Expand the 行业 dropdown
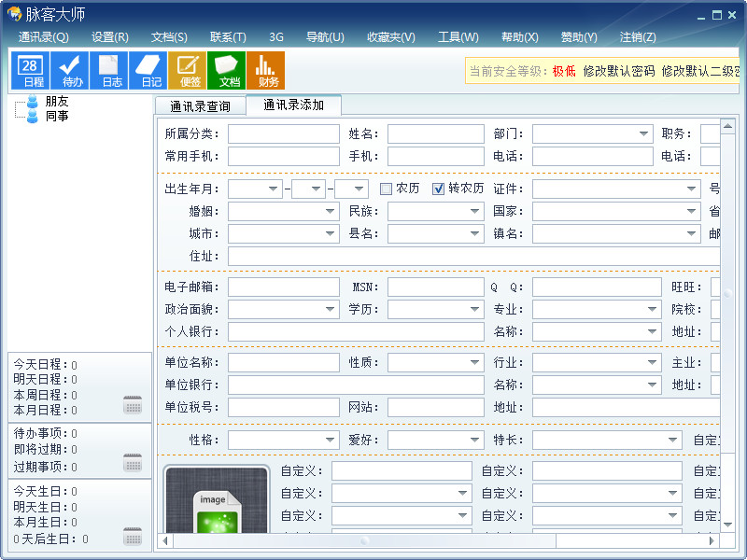 (652, 362)
